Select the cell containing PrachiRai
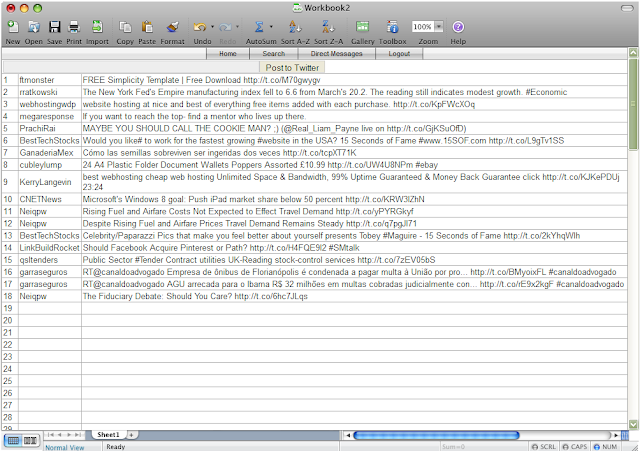 (x=50, y=129)
